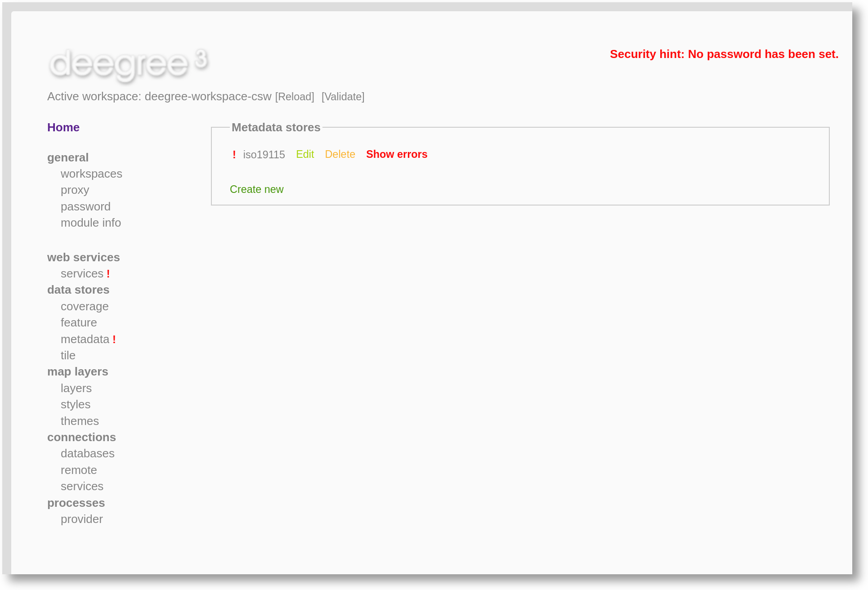Reload the active workspace
The image size is (868, 590).
pyautogui.click(x=295, y=96)
